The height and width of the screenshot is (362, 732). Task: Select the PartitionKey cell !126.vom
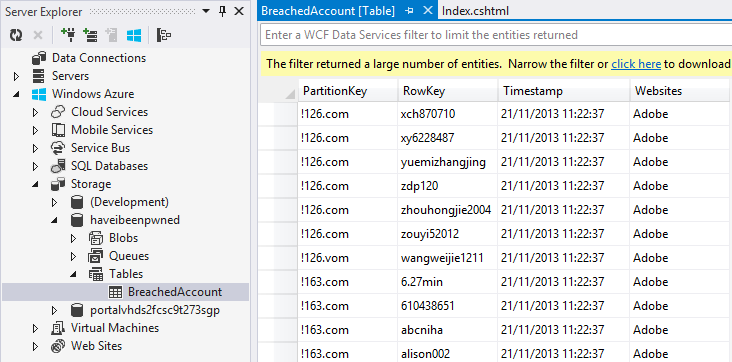[x=348, y=258]
